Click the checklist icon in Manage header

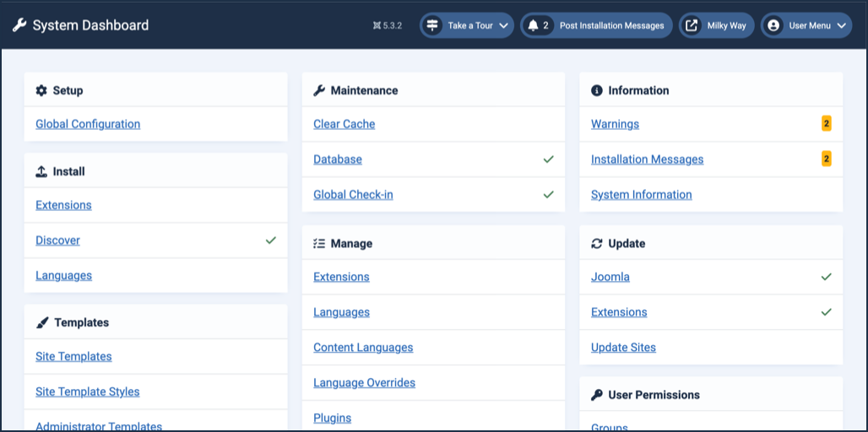click(319, 243)
